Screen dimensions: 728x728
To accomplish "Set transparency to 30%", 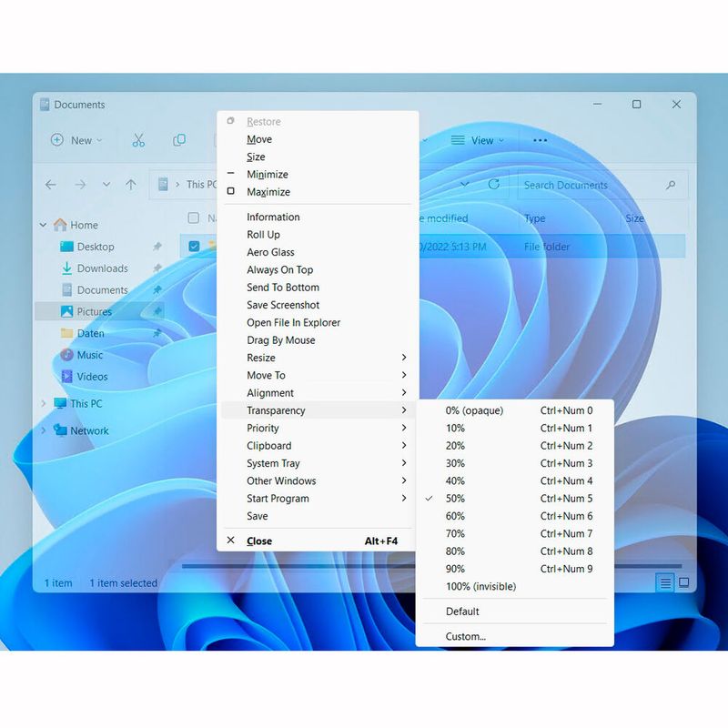I will [515, 463].
